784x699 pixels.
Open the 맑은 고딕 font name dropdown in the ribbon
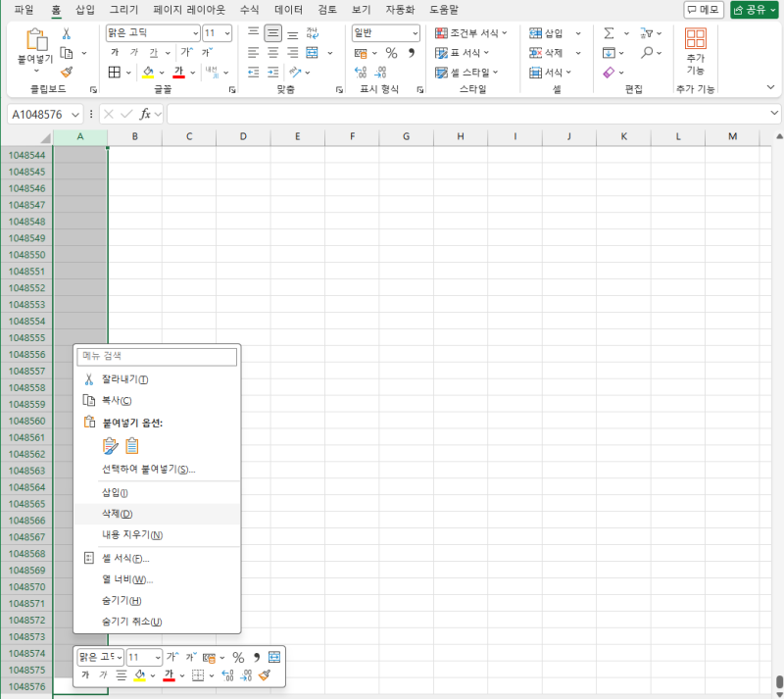195,33
